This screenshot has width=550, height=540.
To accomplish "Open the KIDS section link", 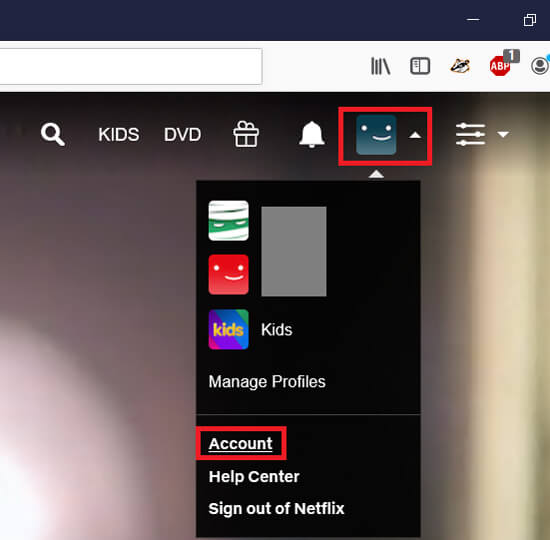I will tap(119, 134).
